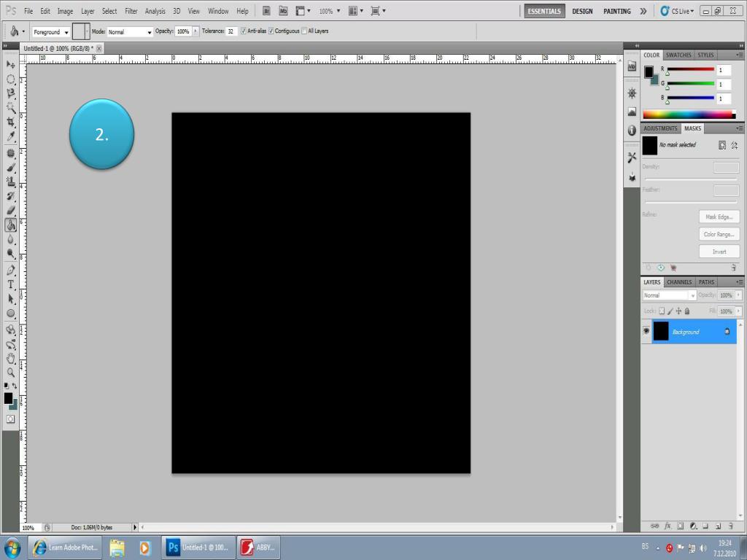Select the Zoom tool
The image size is (747, 560).
click(x=10, y=373)
